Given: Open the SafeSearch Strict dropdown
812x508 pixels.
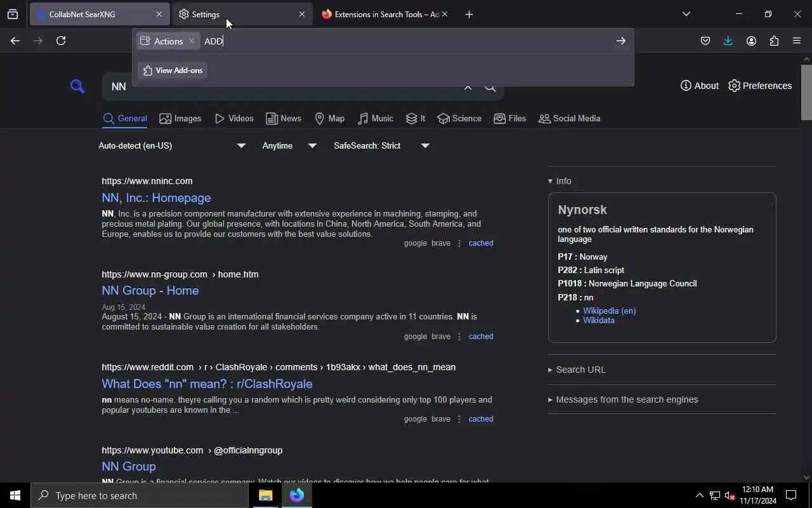Looking at the screenshot, I should coord(381,145).
